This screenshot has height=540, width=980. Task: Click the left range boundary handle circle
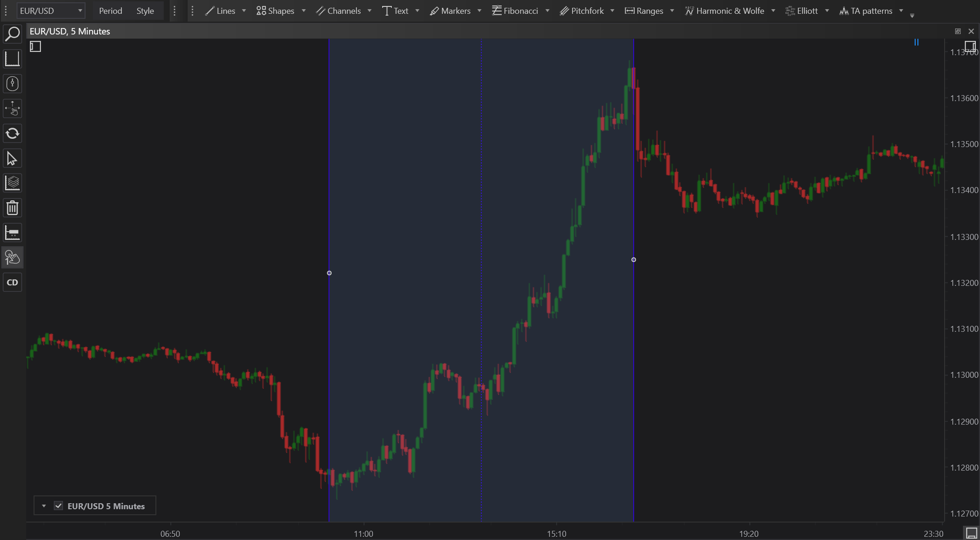329,273
